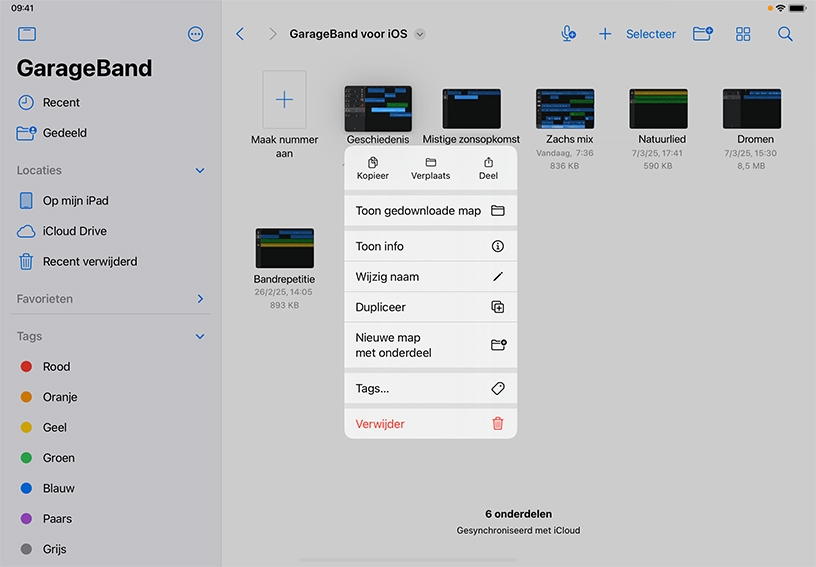Image resolution: width=816 pixels, height=567 pixels.
Task: Click the Zachs mix file name
Action: pyautogui.click(x=569, y=139)
